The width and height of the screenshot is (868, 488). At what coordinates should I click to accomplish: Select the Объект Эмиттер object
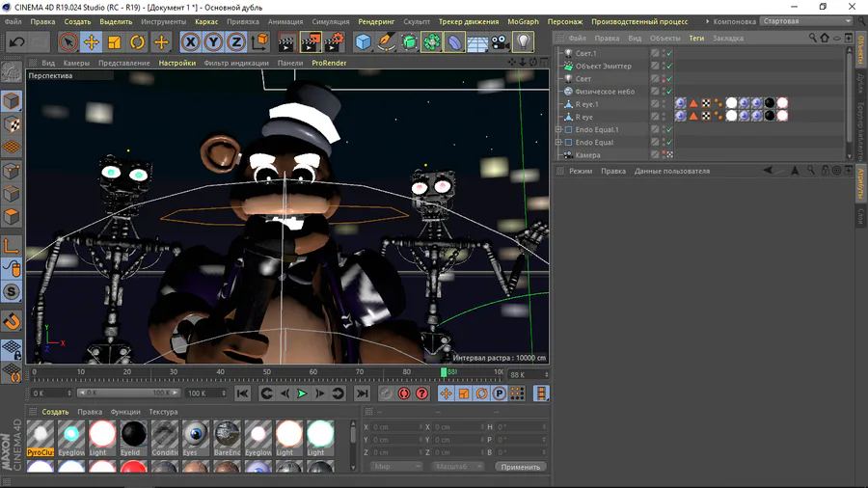(603, 66)
